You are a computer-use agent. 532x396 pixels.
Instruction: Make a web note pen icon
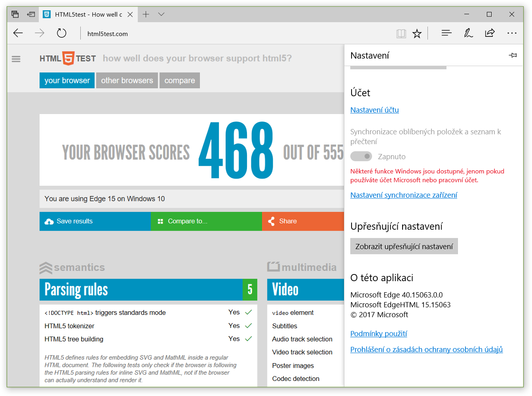click(x=469, y=33)
